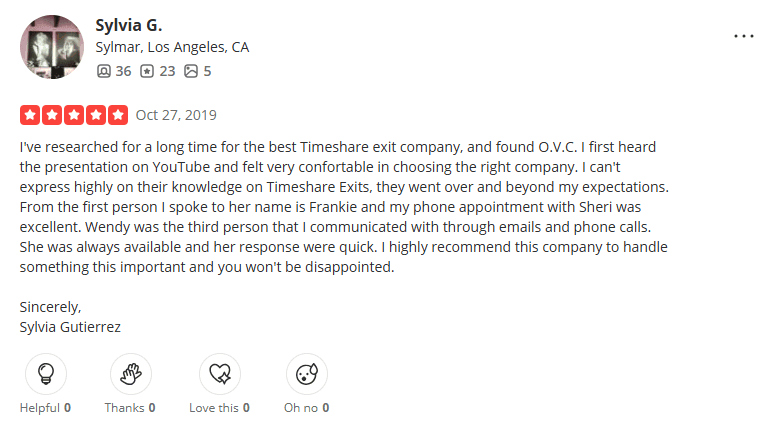The height and width of the screenshot is (431, 776).
Task: Select the Oh no face icon
Action: (305, 374)
